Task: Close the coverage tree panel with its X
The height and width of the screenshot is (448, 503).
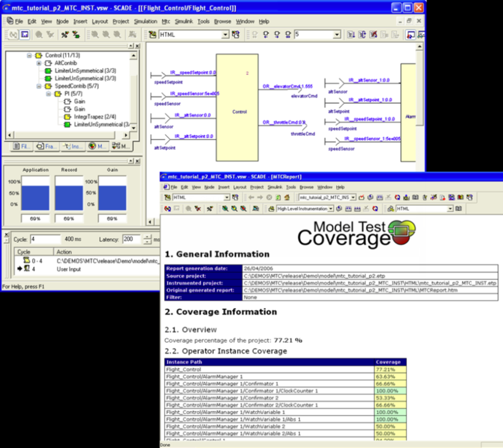Action: tap(136, 46)
